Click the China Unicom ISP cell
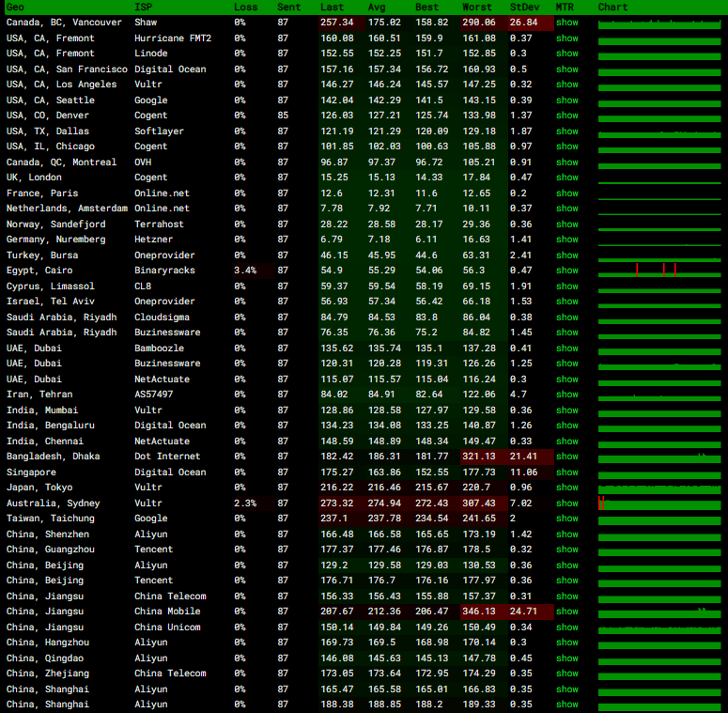 point(167,628)
